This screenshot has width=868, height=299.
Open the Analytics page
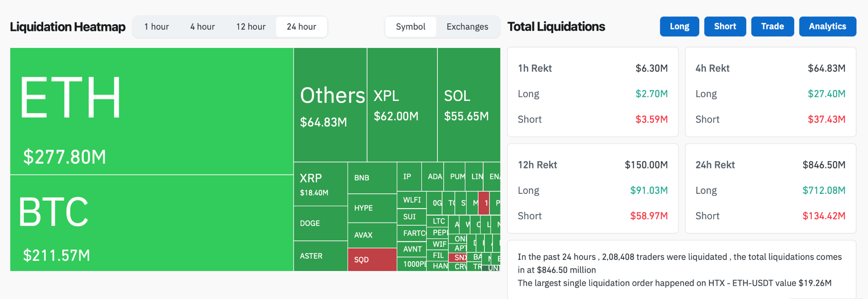827,26
